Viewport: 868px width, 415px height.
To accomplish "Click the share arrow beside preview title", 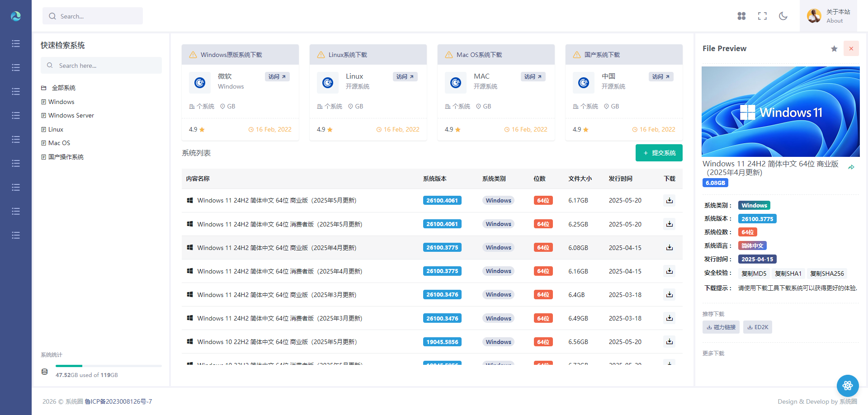I will [851, 167].
